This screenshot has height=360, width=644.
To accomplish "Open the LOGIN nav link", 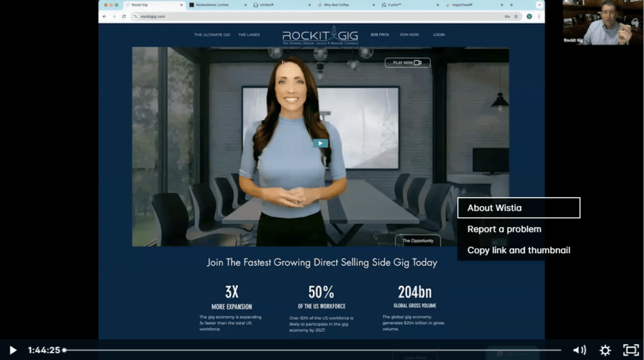I will [x=438, y=35].
